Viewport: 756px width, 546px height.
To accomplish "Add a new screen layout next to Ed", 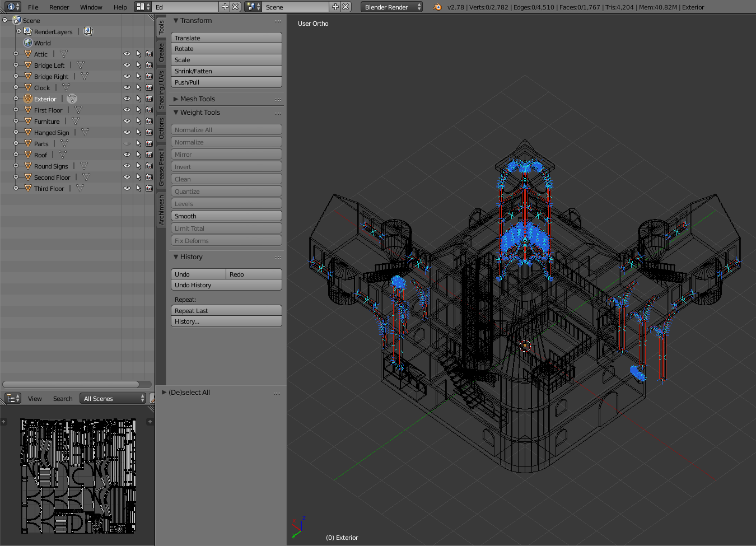I will (225, 7).
